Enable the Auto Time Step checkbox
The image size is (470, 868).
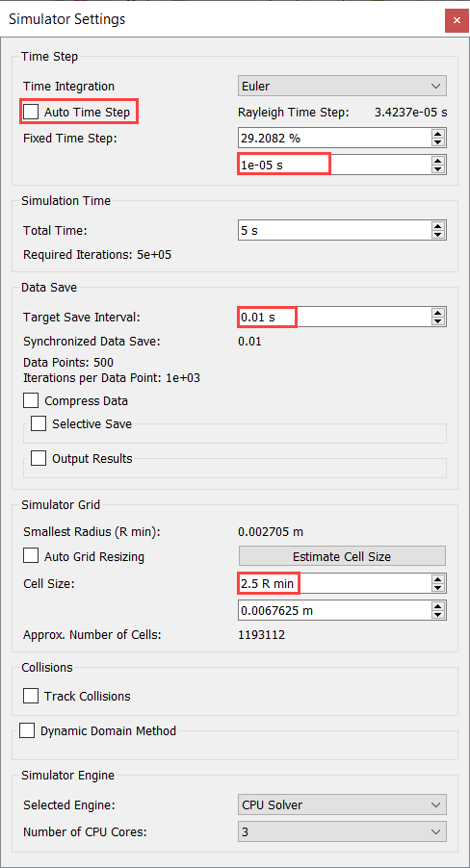(31, 113)
